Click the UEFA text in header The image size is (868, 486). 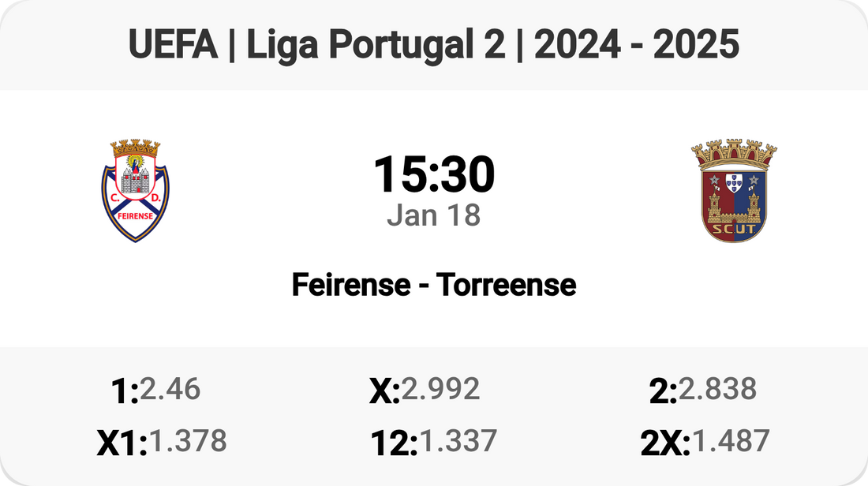coord(173,45)
